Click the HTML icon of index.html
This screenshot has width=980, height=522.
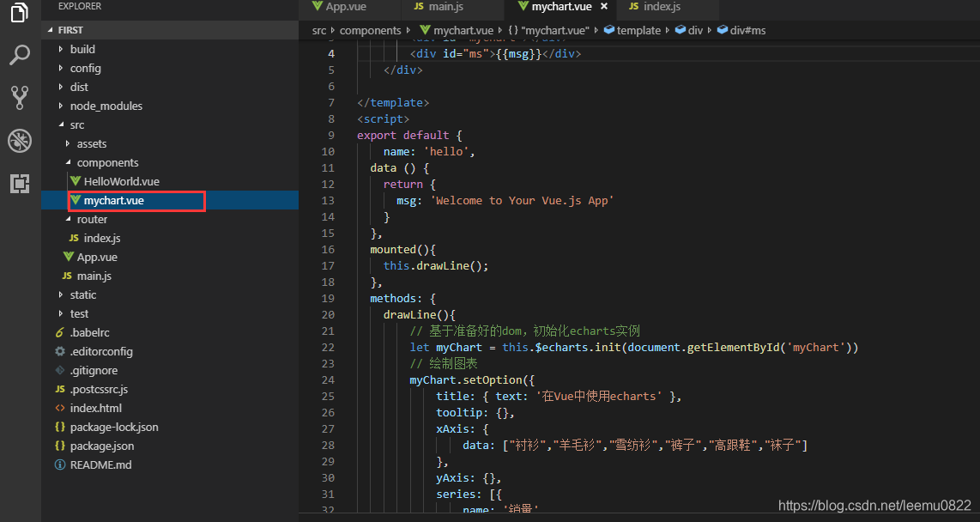(60, 408)
